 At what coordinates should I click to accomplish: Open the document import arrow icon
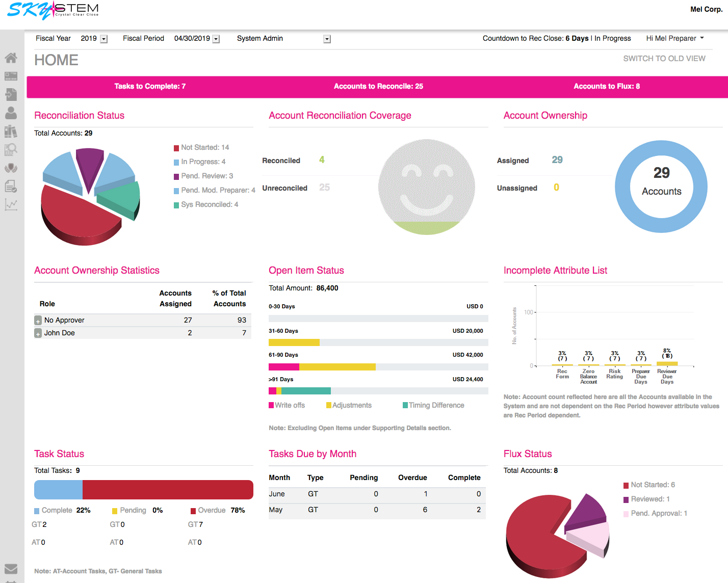(x=11, y=94)
